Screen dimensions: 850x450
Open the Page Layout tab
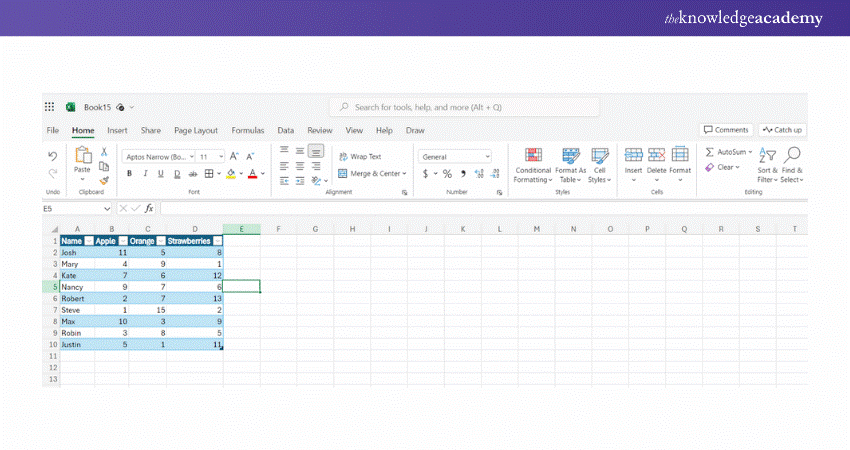pyautogui.click(x=195, y=130)
